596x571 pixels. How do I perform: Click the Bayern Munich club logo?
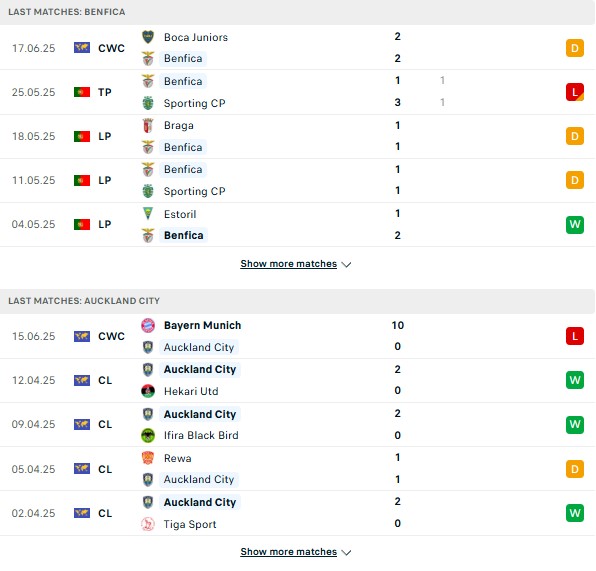[148, 325]
